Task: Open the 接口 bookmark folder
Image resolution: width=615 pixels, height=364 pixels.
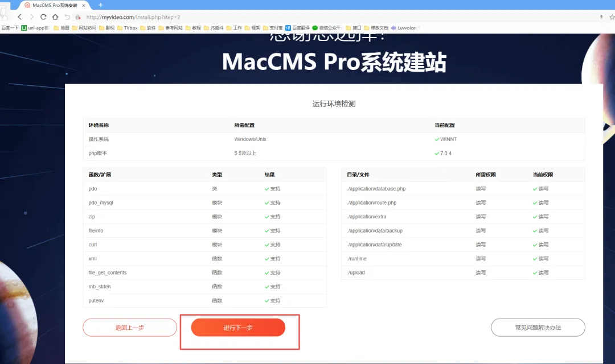Action: (x=354, y=28)
